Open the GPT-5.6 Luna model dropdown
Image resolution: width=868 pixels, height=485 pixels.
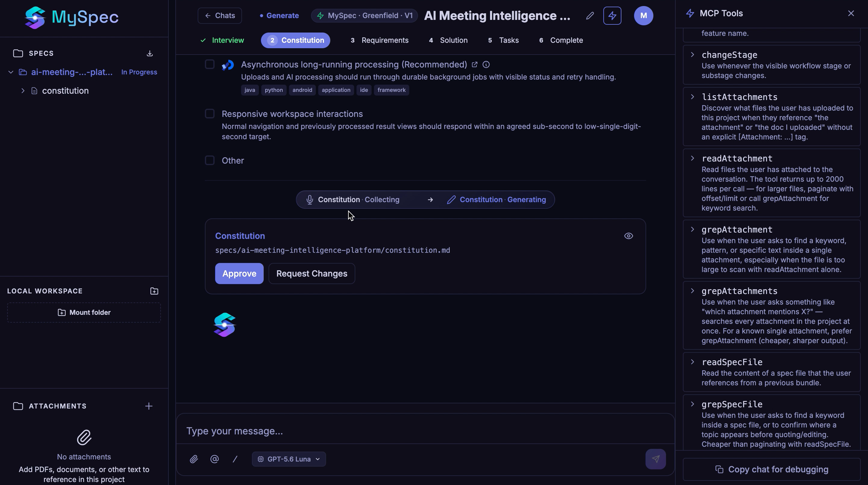click(x=289, y=459)
